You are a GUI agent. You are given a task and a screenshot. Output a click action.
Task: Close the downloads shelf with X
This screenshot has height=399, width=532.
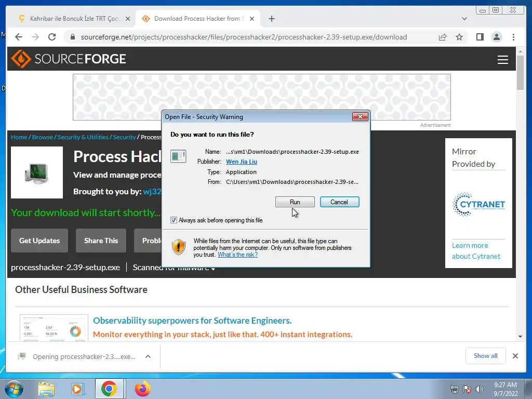click(x=515, y=356)
